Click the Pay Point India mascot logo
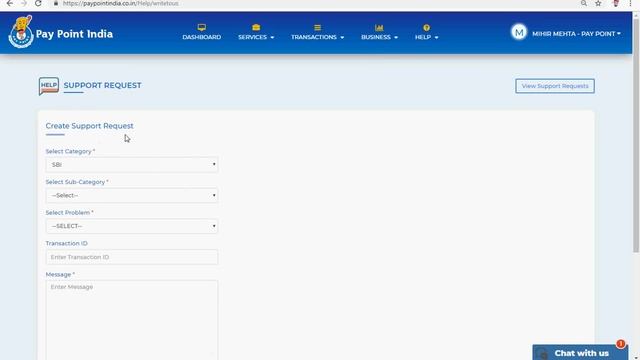 coord(20,32)
